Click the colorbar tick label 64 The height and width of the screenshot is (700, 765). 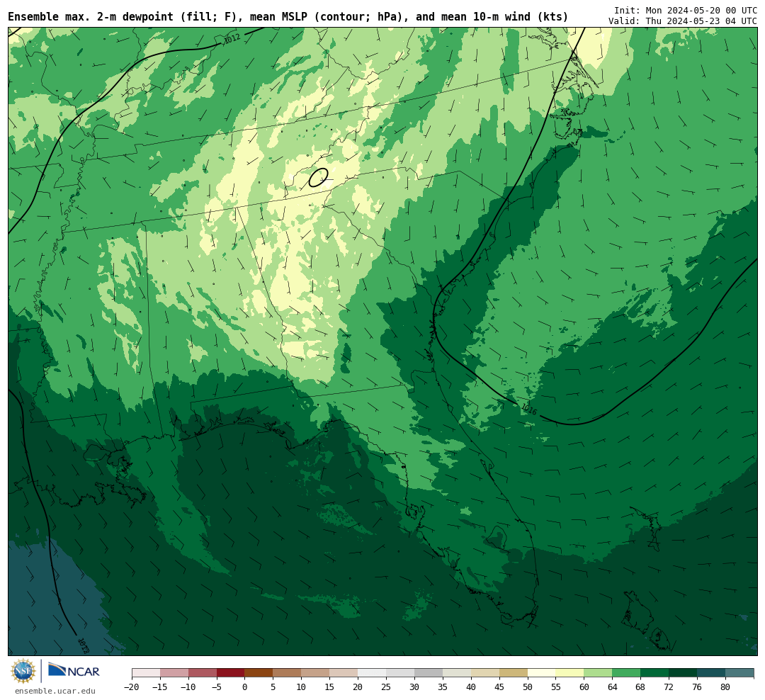point(612,687)
